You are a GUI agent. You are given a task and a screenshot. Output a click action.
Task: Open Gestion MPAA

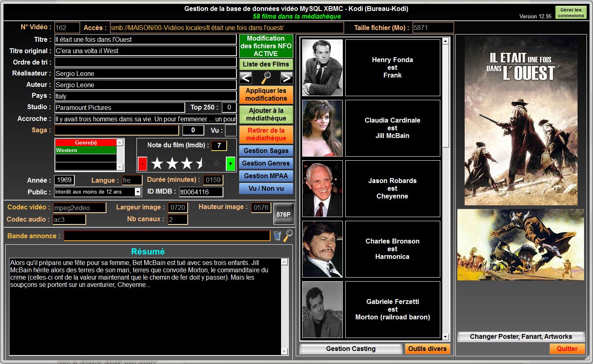click(266, 176)
